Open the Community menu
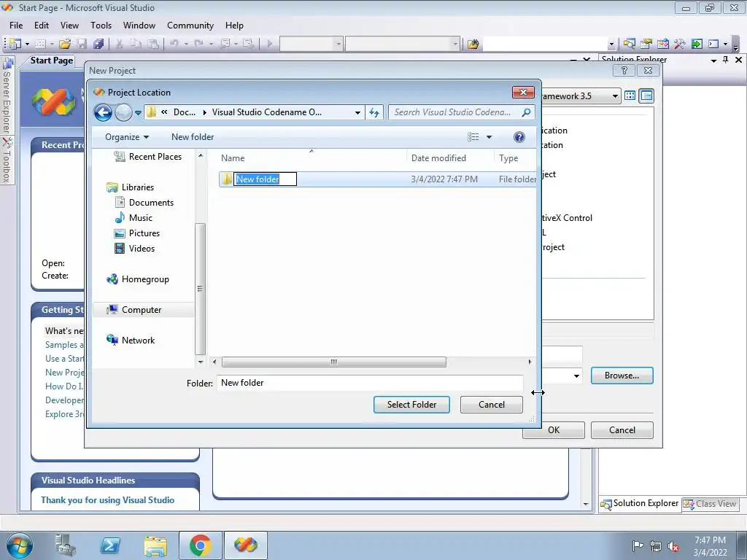Screen dimensions: 747x560 [190, 26]
